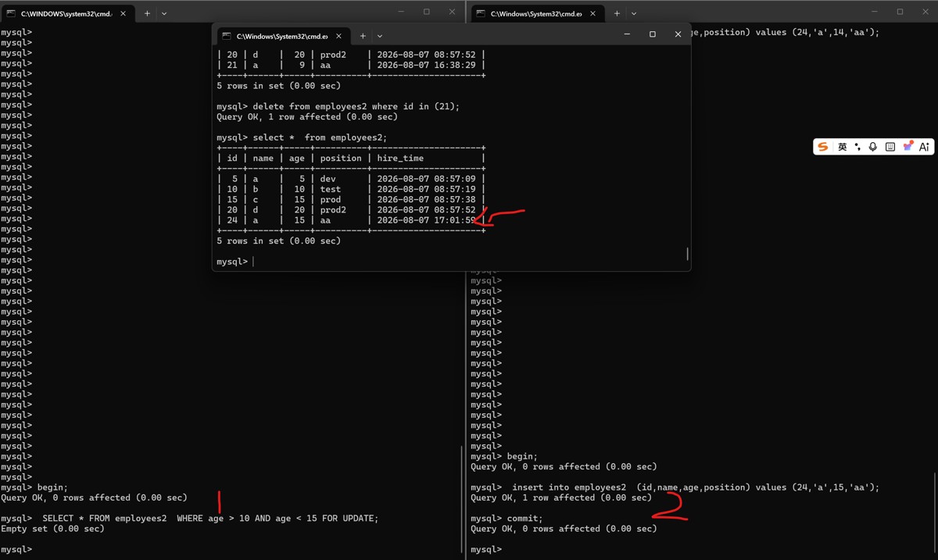
Task: Click the left cmd window's scrollbar thumb
Action: coord(462,498)
